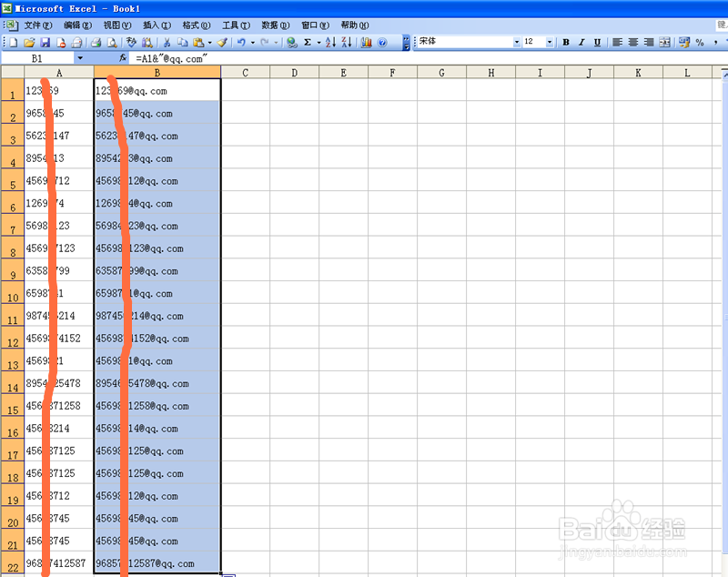This screenshot has height=577, width=728.
Task: Open the Name Box dropdown arrow
Action: point(80,58)
